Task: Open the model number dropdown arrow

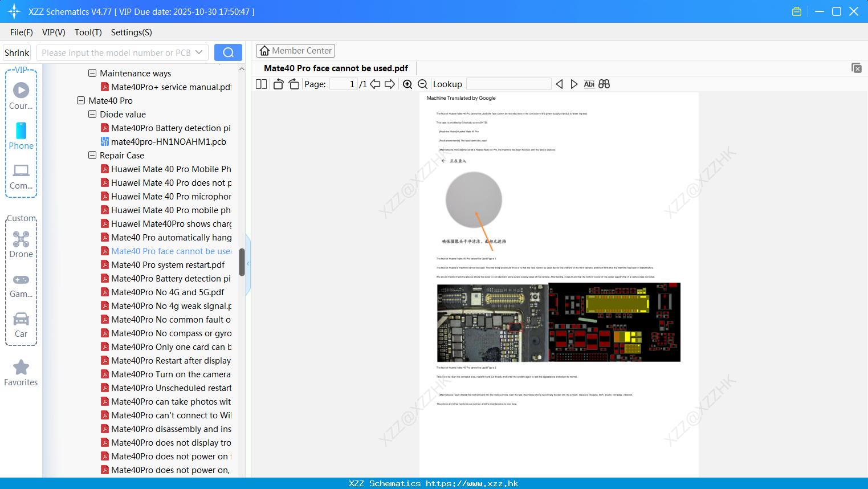Action: (x=199, y=52)
